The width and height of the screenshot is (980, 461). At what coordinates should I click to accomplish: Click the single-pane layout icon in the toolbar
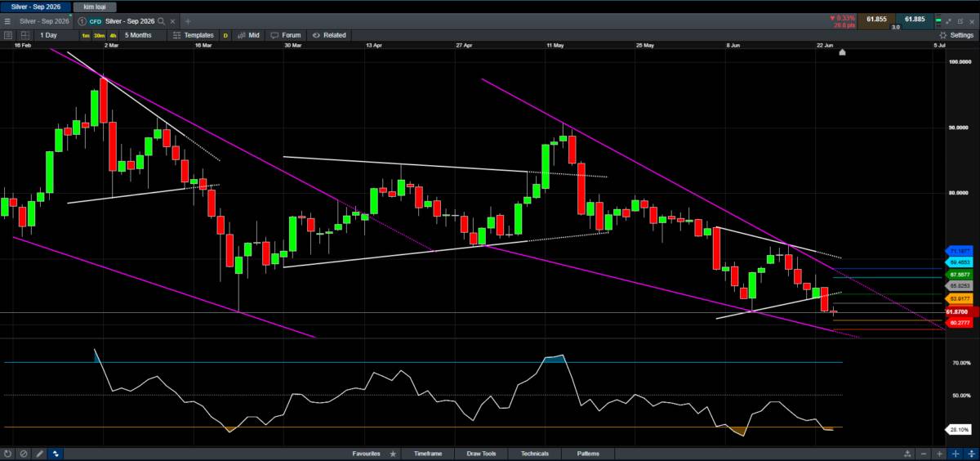(x=8, y=35)
